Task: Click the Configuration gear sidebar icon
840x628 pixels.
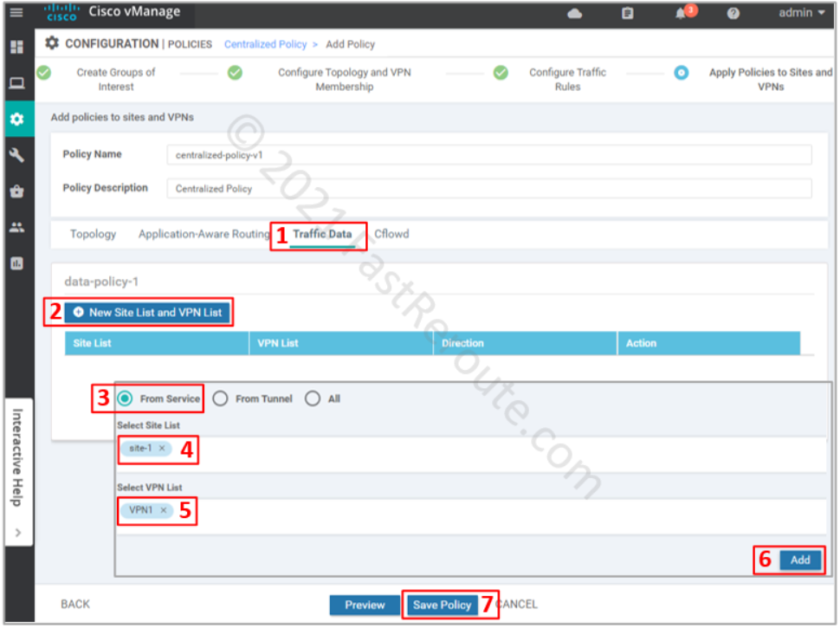Action: pyautogui.click(x=16, y=119)
